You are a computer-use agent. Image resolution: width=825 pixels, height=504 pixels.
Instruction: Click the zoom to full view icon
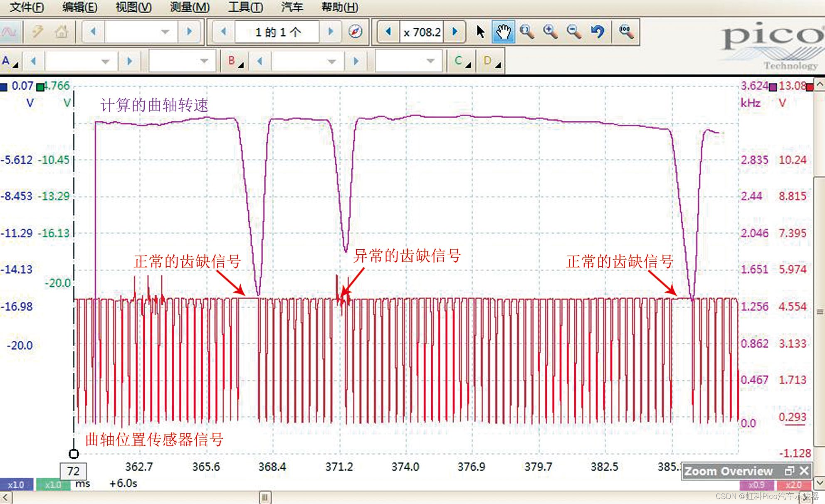click(625, 32)
